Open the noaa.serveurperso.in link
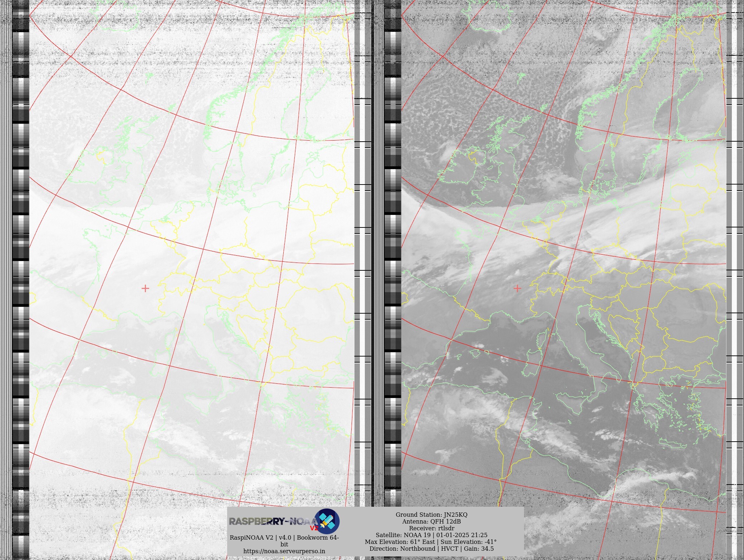 point(284,551)
